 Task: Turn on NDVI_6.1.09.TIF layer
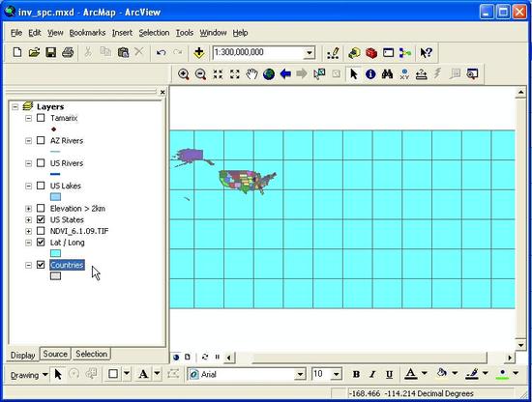[41, 231]
